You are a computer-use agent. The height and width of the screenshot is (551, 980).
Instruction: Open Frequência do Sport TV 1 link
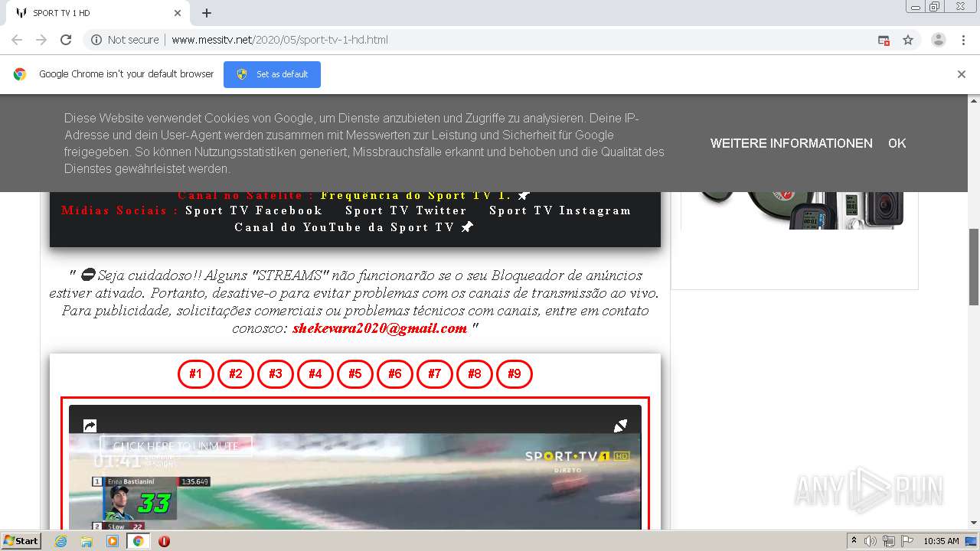point(416,195)
